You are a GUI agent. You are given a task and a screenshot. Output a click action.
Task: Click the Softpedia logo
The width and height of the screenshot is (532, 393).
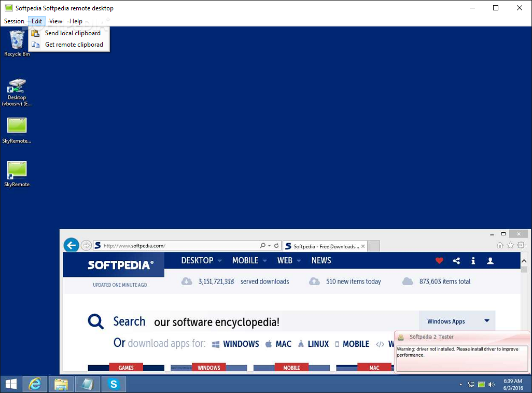120,265
